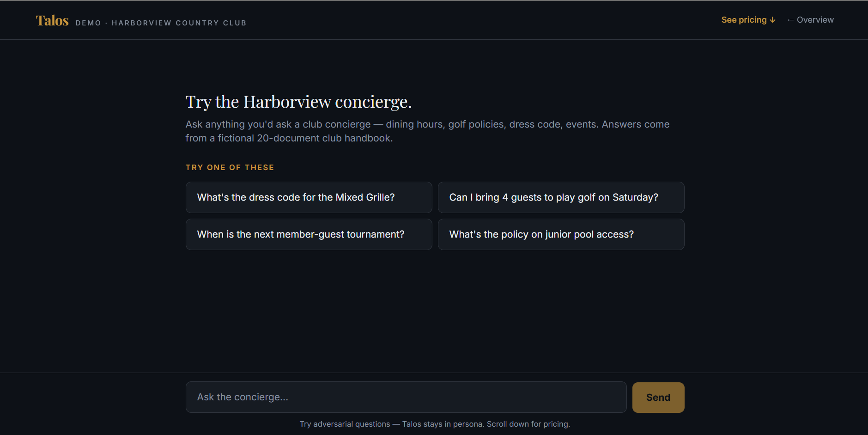Ask about Mixed Grille dress code

(309, 197)
